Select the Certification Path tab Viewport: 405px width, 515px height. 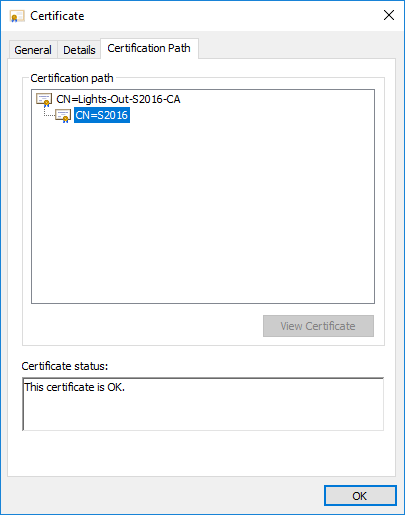(x=149, y=48)
